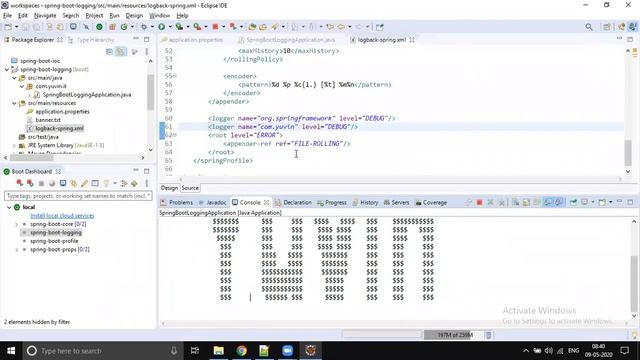The image size is (640, 360).
Task: Open the Window menu
Action: (159, 16)
